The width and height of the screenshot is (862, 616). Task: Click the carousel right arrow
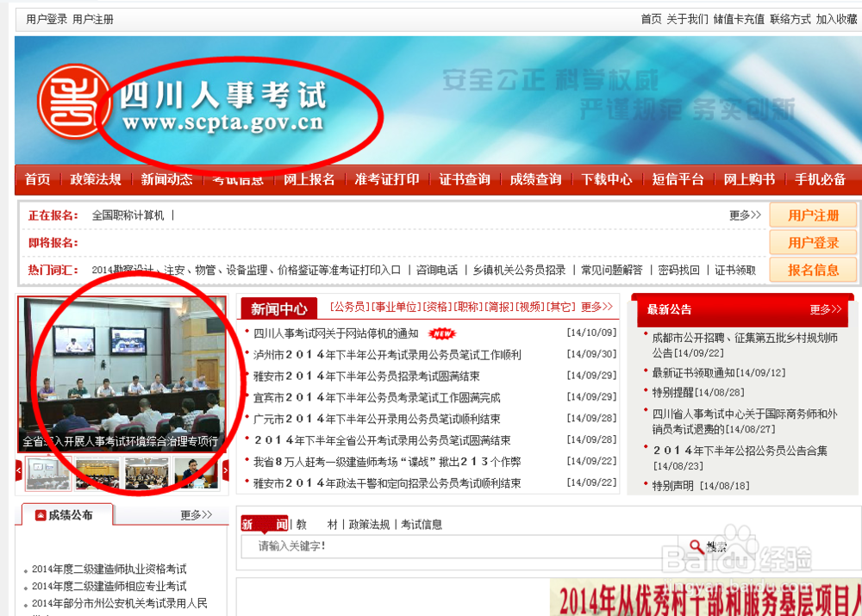[225, 470]
